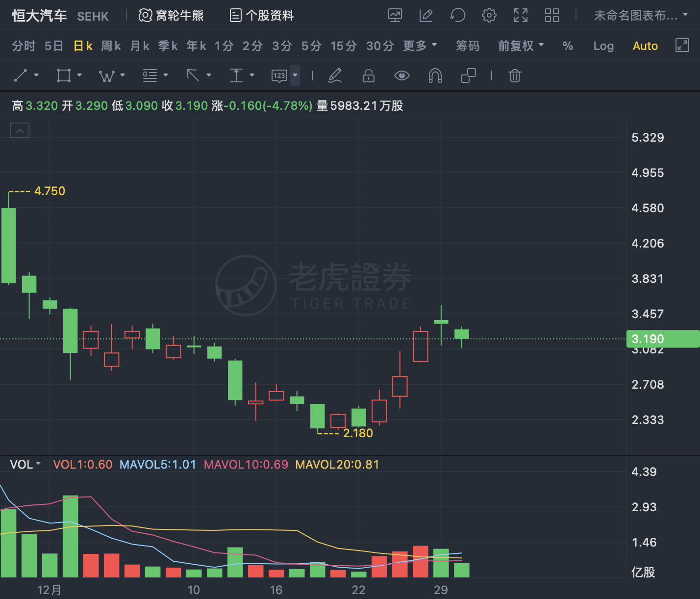Select the 3分 timeframe
700x599 pixels.
282,46
